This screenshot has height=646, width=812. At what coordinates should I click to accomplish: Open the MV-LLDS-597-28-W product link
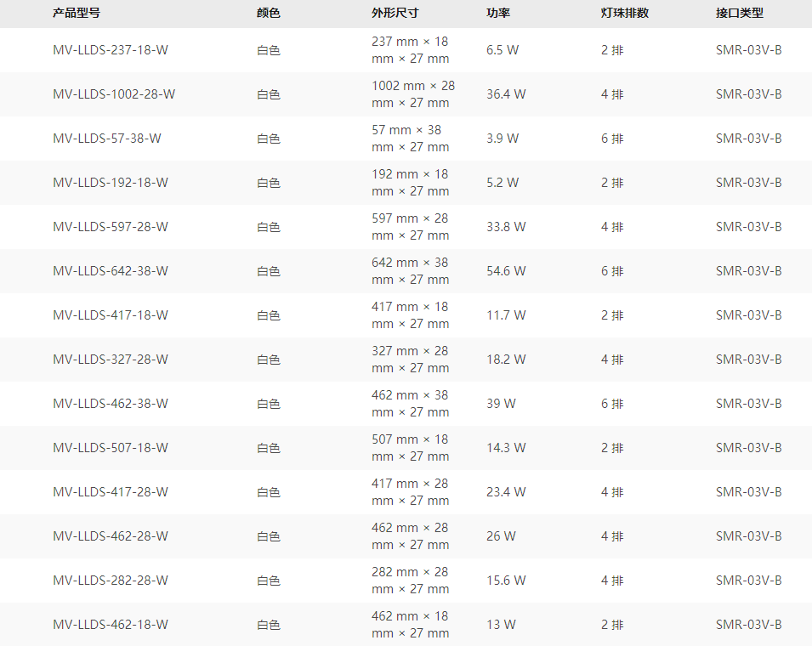point(111,227)
